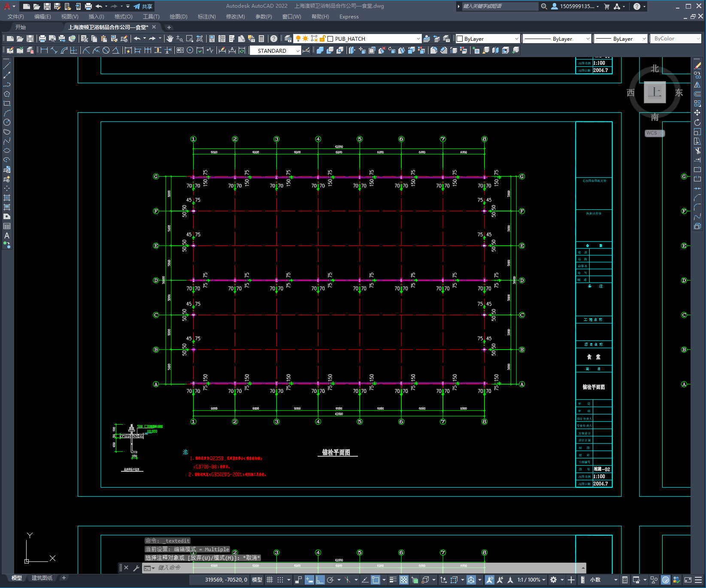
Task: Select the angular dimension tool
Action: [115, 50]
